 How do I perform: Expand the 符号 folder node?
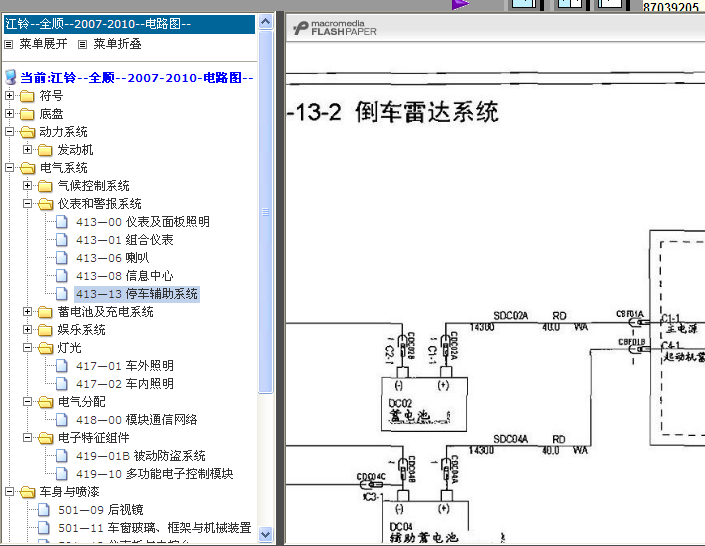pyautogui.click(x=9, y=95)
